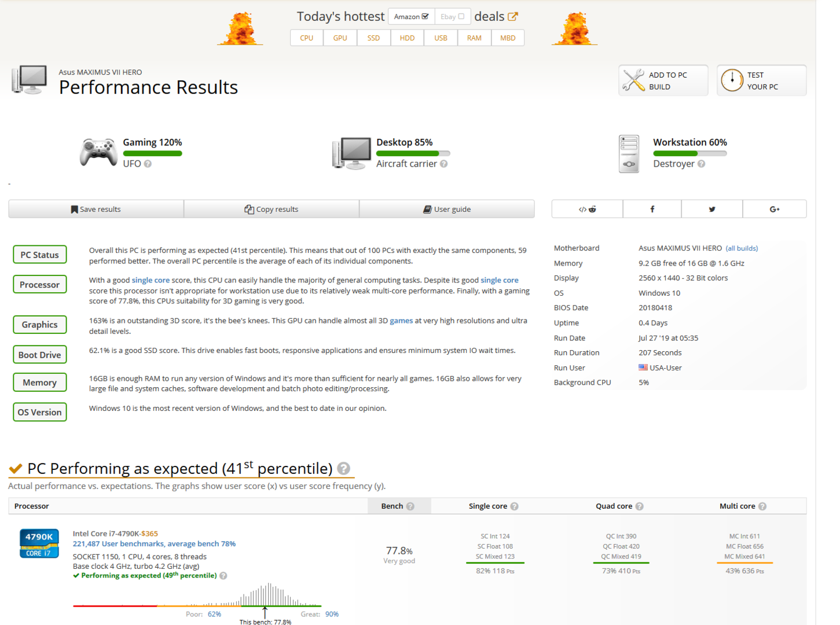Image resolution: width=840 pixels, height=625 pixels.
Task: Click the right flame icon
Action: pyautogui.click(x=574, y=28)
